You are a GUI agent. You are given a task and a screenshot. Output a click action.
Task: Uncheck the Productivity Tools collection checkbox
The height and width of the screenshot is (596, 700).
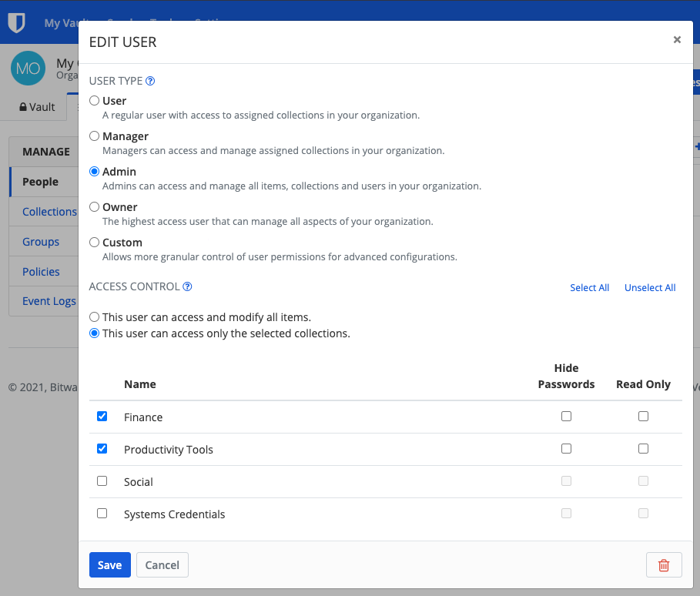point(102,449)
